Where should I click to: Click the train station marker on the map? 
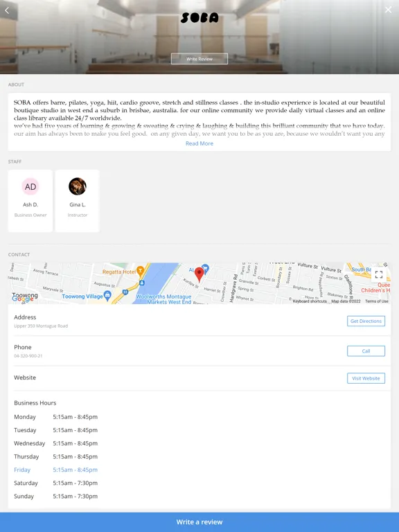(x=142, y=283)
